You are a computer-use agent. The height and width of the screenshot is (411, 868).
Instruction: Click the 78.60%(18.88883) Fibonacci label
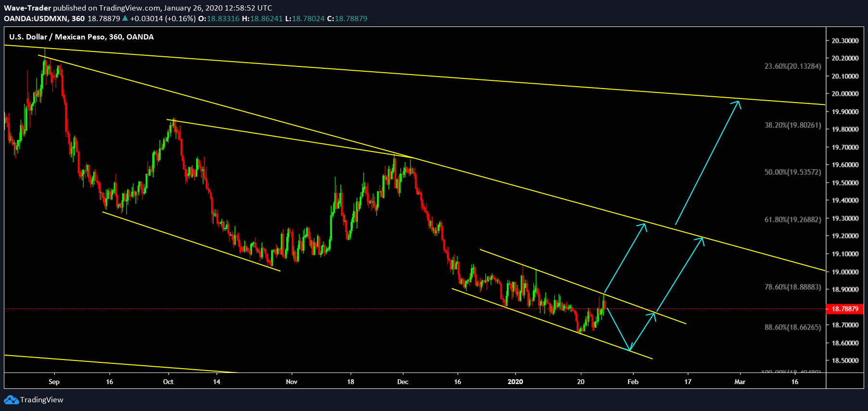point(793,287)
